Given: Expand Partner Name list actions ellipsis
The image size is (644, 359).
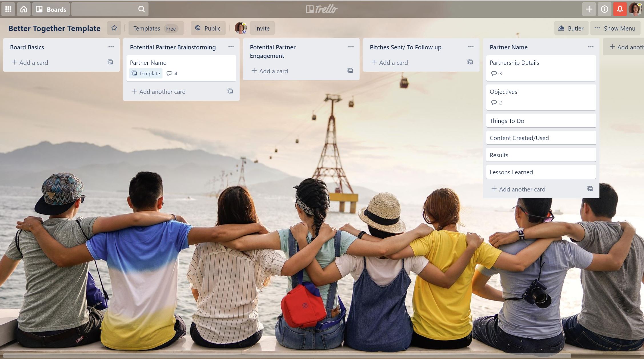Looking at the screenshot, I should coord(591,47).
